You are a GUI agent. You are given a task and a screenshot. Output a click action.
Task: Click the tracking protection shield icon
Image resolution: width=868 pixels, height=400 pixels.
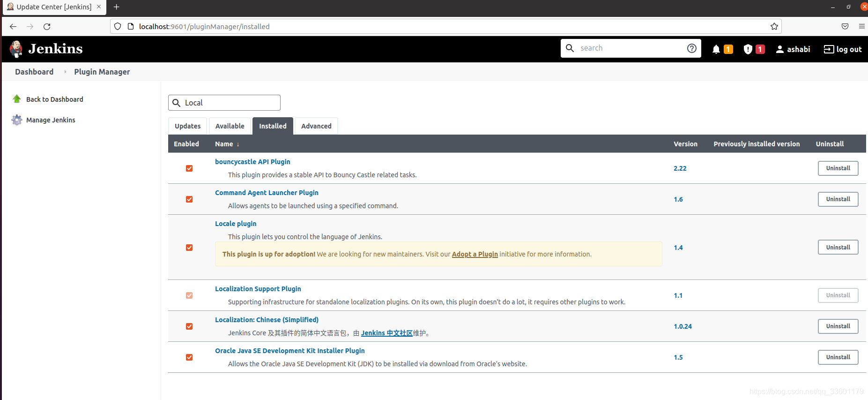118,26
